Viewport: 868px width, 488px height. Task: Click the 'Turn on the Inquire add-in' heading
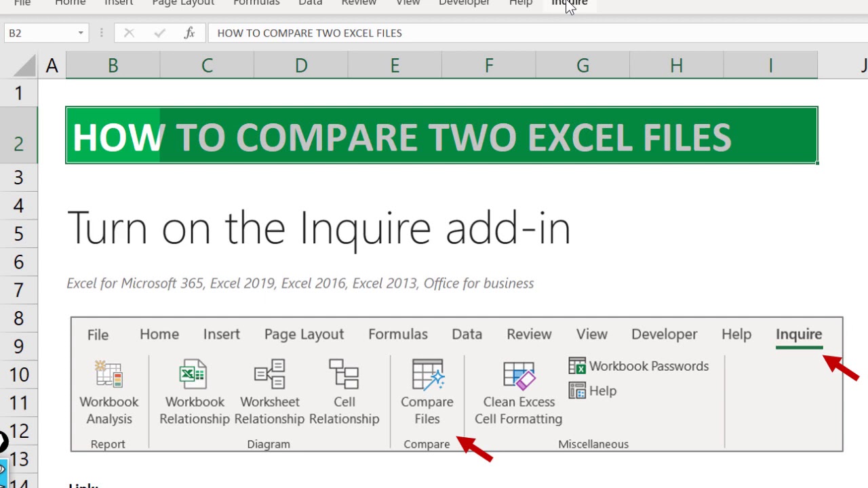[319, 228]
